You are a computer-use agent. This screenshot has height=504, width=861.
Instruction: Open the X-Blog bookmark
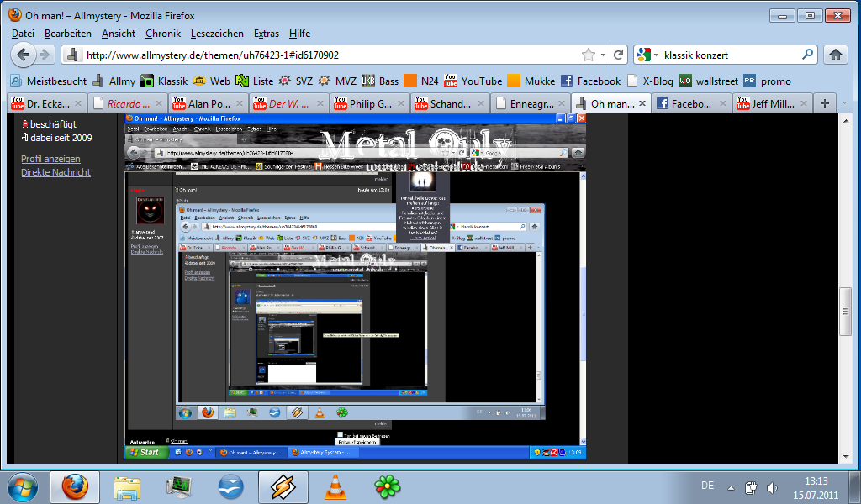click(650, 81)
